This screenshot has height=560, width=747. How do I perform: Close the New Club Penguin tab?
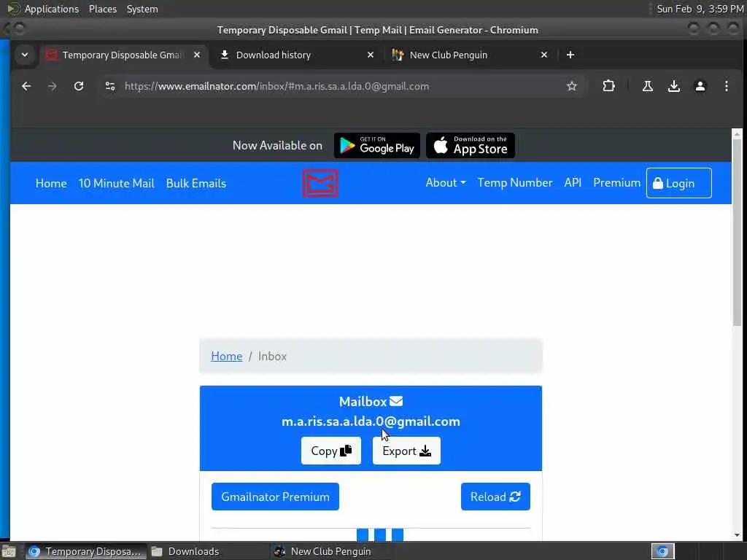(544, 55)
